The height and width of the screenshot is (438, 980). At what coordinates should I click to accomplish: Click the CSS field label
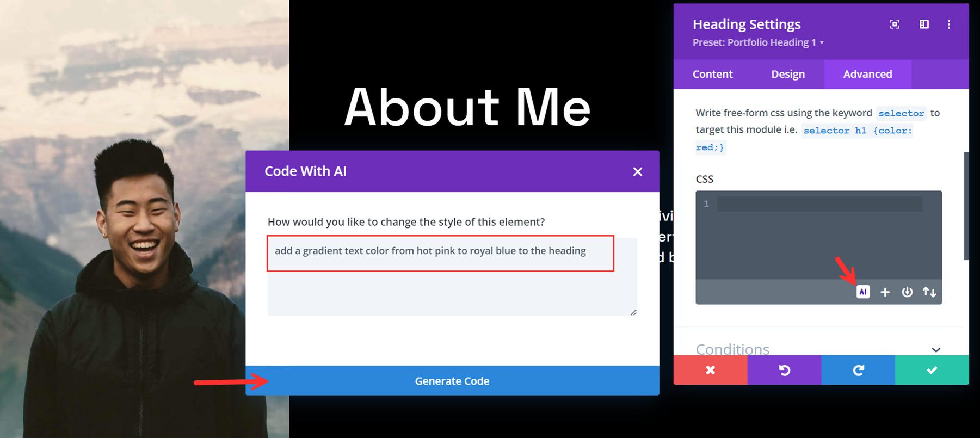point(704,179)
